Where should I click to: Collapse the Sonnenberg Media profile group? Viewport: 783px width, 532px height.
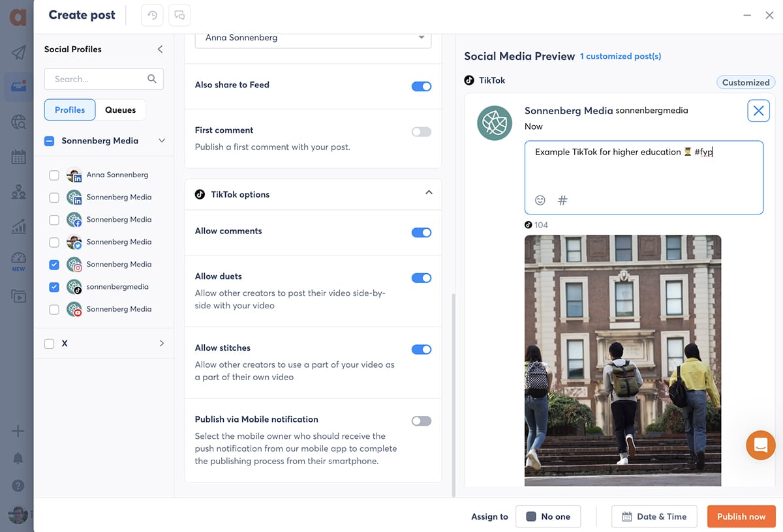pyautogui.click(x=162, y=141)
